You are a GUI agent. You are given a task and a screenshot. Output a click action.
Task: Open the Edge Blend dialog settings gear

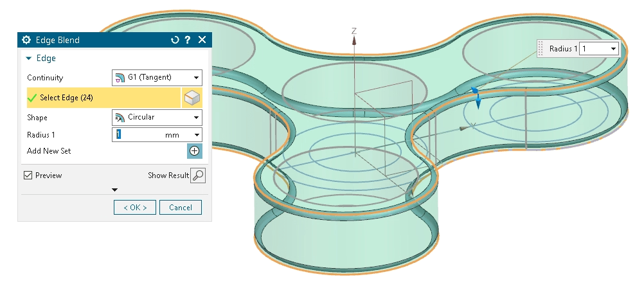tap(26, 40)
